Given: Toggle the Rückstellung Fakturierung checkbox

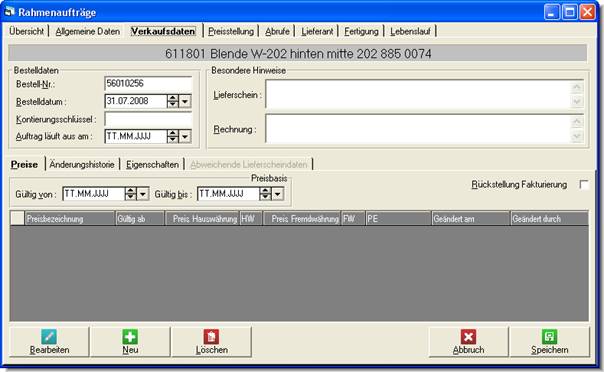Looking at the screenshot, I should point(584,184).
